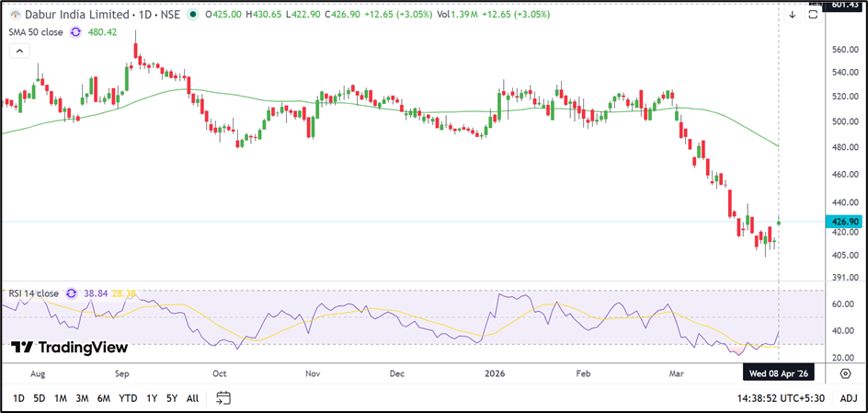Select the YTD time range
Screen dimensions: 868x413
(x=128, y=398)
